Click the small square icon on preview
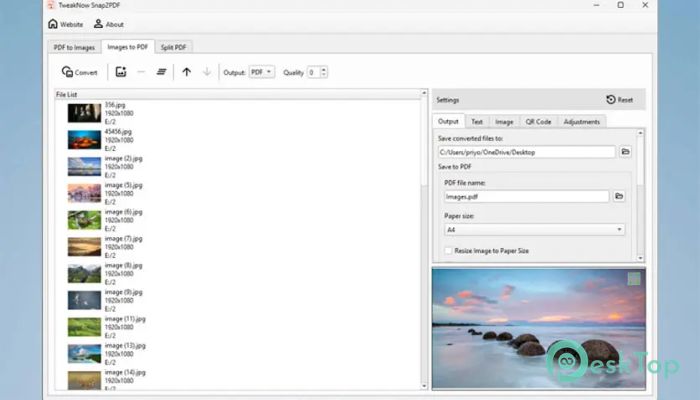This screenshot has height=400, width=700. click(634, 279)
